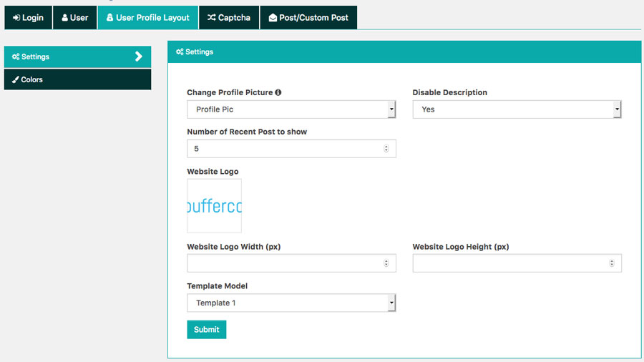Open the Captcha tab
The image size is (644, 362).
point(229,18)
